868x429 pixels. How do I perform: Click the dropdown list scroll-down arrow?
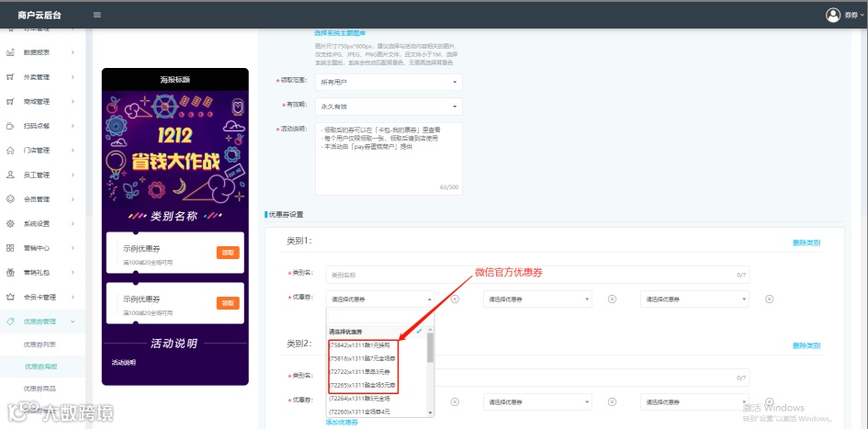click(x=430, y=412)
